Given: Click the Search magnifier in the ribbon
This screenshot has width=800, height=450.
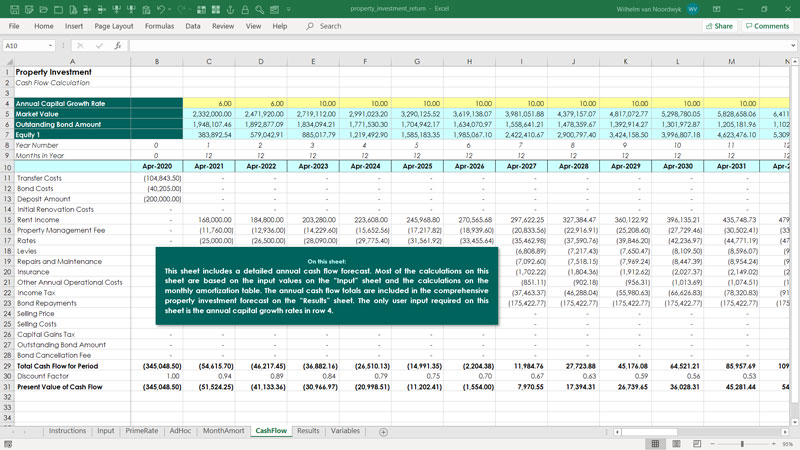Looking at the screenshot, I should click(x=310, y=26).
